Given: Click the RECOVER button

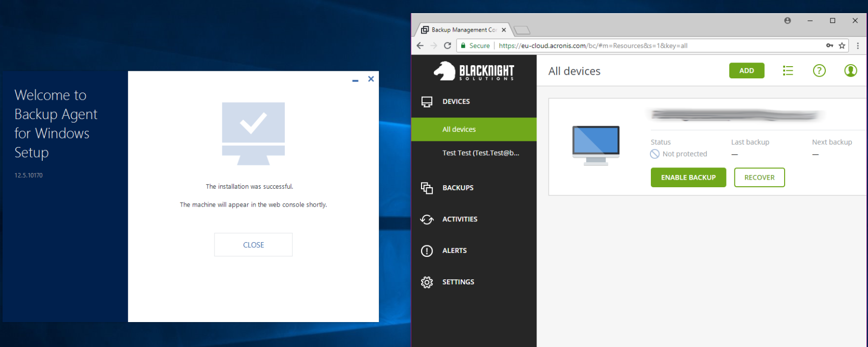Looking at the screenshot, I should point(760,178).
